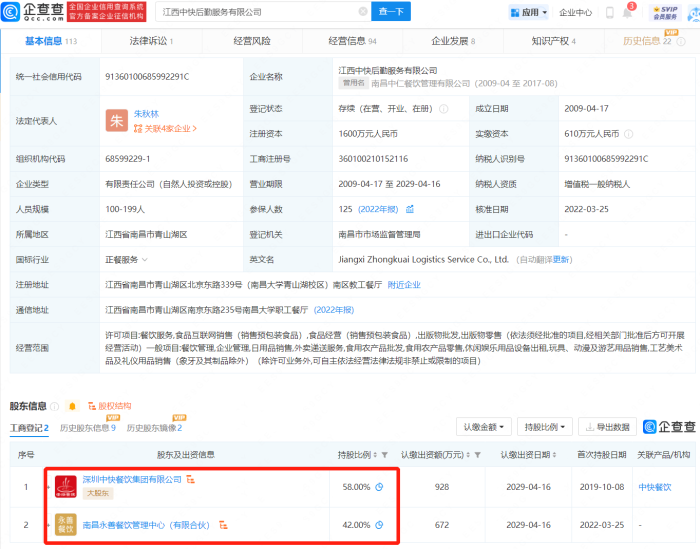Open the 持股比例 dropdown button

coord(545,427)
